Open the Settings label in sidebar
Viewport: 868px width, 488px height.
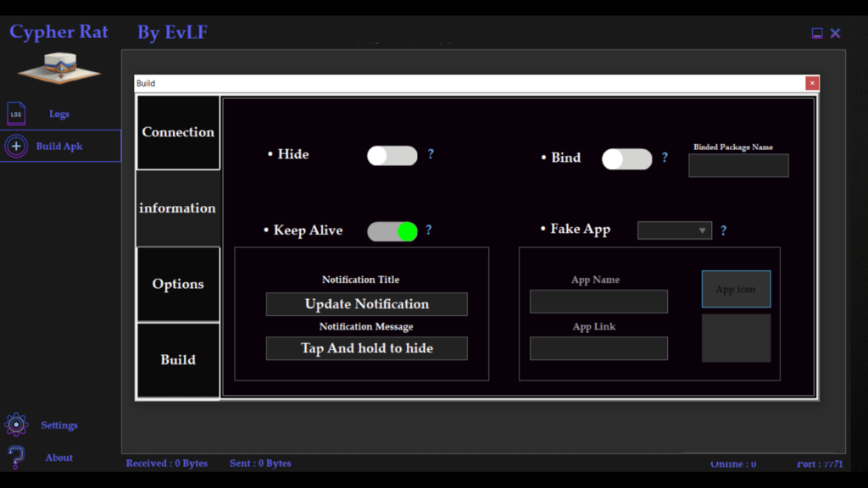[x=59, y=425]
